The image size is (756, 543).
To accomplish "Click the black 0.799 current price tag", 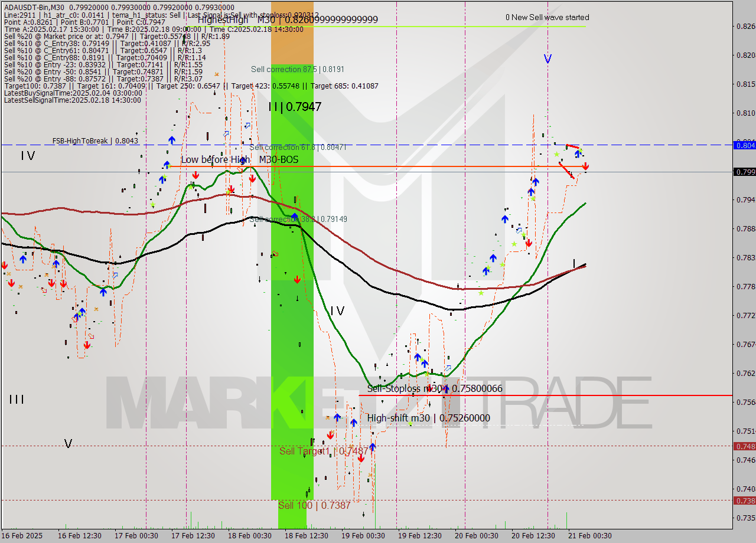I will [744, 172].
